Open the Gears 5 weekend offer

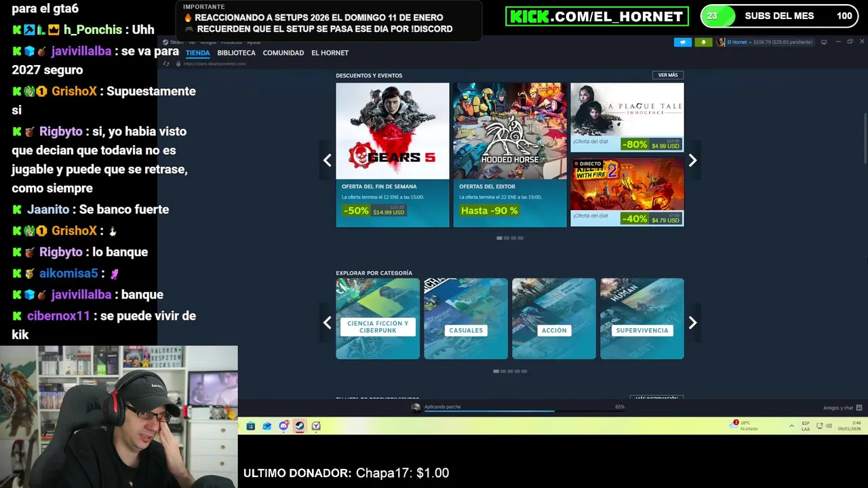coord(393,155)
